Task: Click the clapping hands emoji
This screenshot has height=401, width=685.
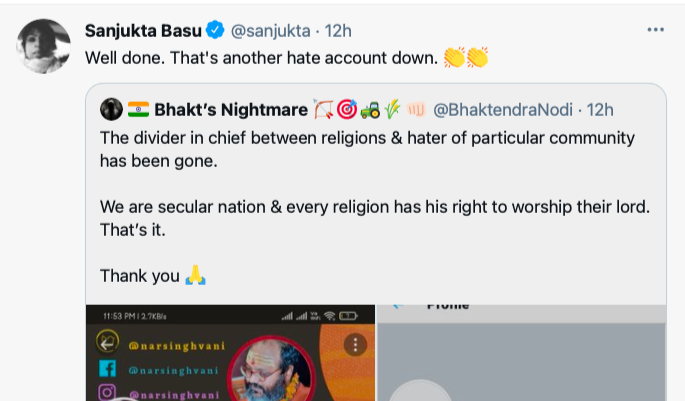Action: click(x=465, y=58)
